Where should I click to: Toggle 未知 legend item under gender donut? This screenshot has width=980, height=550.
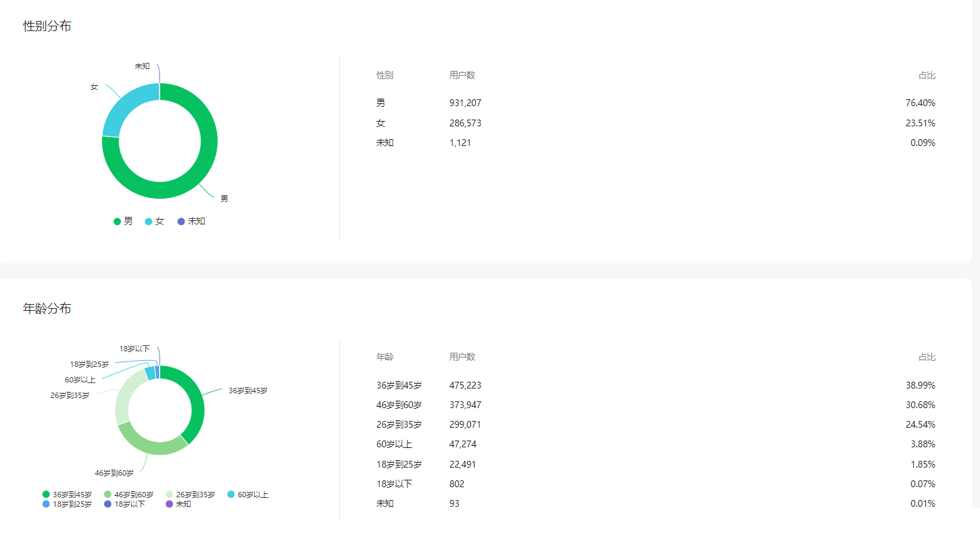pyautogui.click(x=191, y=222)
